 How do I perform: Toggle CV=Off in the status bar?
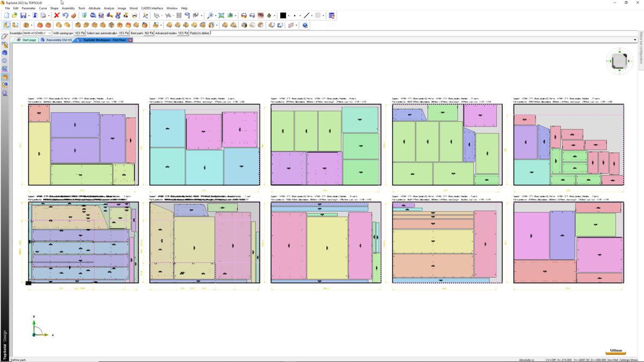pyautogui.click(x=551, y=360)
